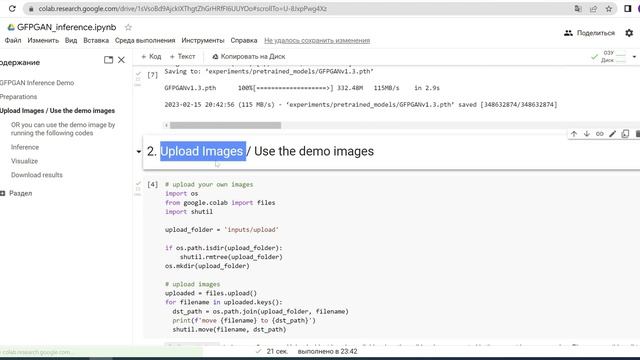Run cell [7] via its bracket indicator
This screenshot has width=640, height=360.
click(152, 75)
